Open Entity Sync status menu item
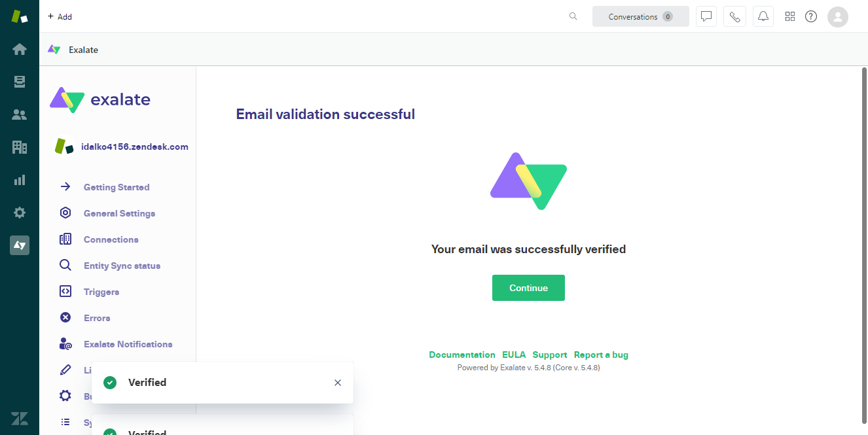Screen dimensions: 868x435 pyautogui.click(x=122, y=266)
